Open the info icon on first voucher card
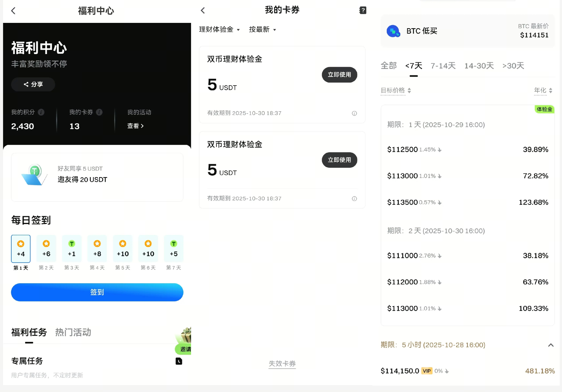The width and height of the screenshot is (562, 392). coord(354,113)
